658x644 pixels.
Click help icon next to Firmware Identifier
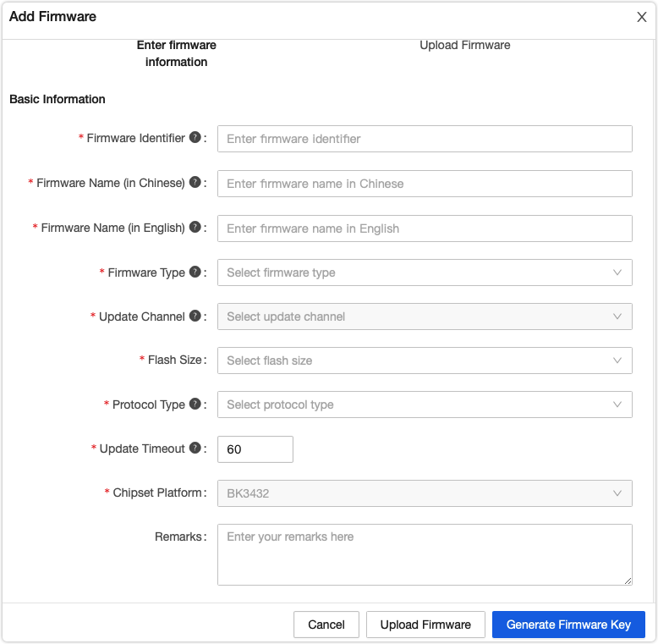195,137
